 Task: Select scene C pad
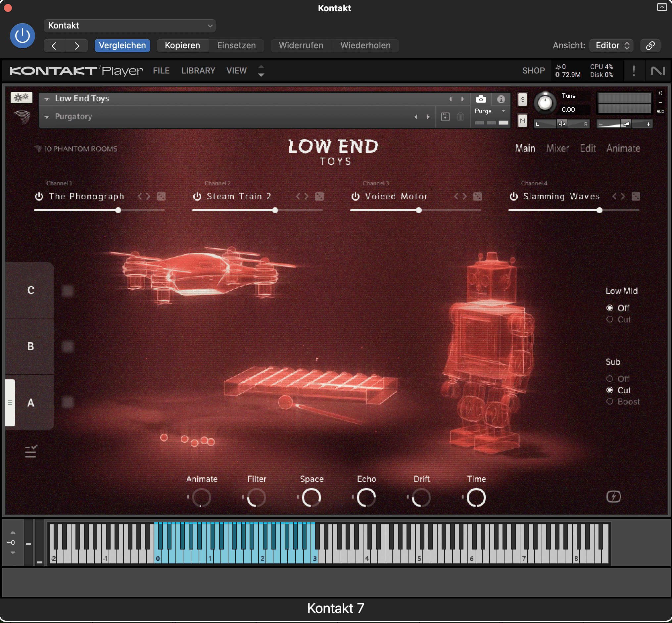pyautogui.click(x=30, y=290)
